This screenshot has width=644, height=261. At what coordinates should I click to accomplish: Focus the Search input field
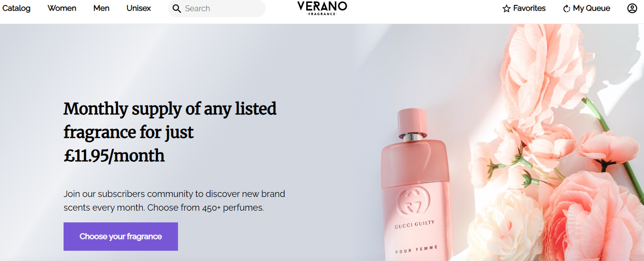(222, 9)
